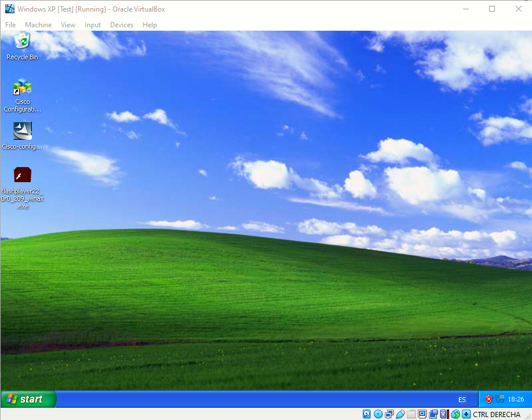532x420 pixels.
Task: Select the Cisco Configuration shortcut icon
Action: tap(23, 95)
